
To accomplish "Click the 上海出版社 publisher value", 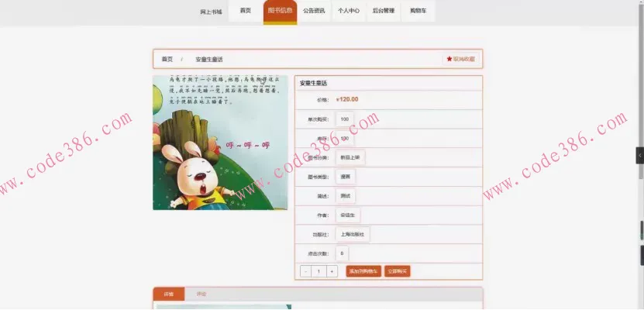I will (353, 234).
